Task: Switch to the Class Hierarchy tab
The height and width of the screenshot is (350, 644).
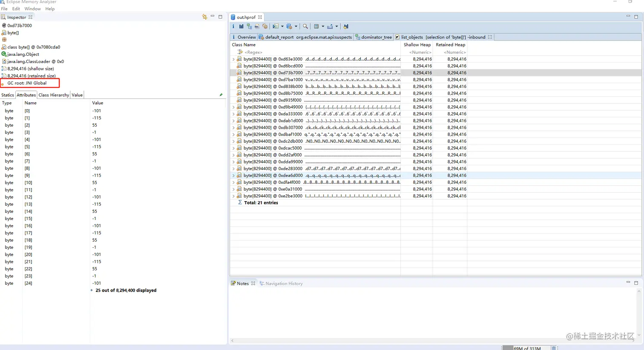Action: (x=54, y=95)
